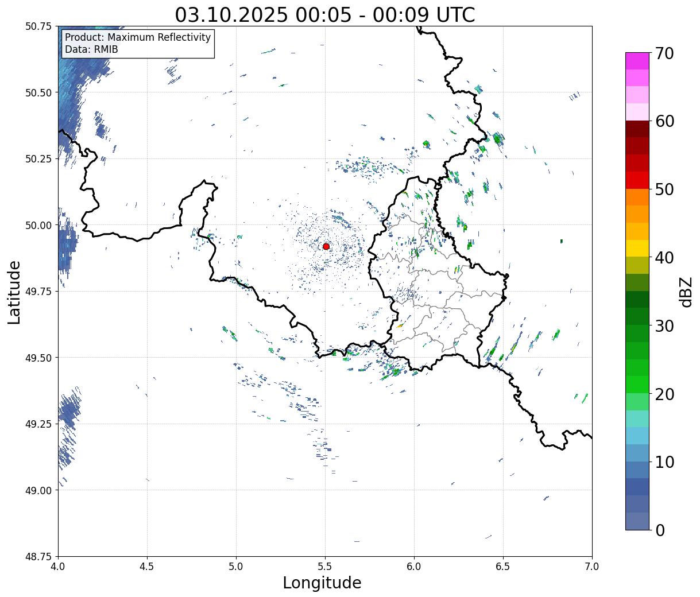This screenshot has height=597, width=700.
Task: Click the colorbar tick label 60
Action: click(x=664, y=121)
